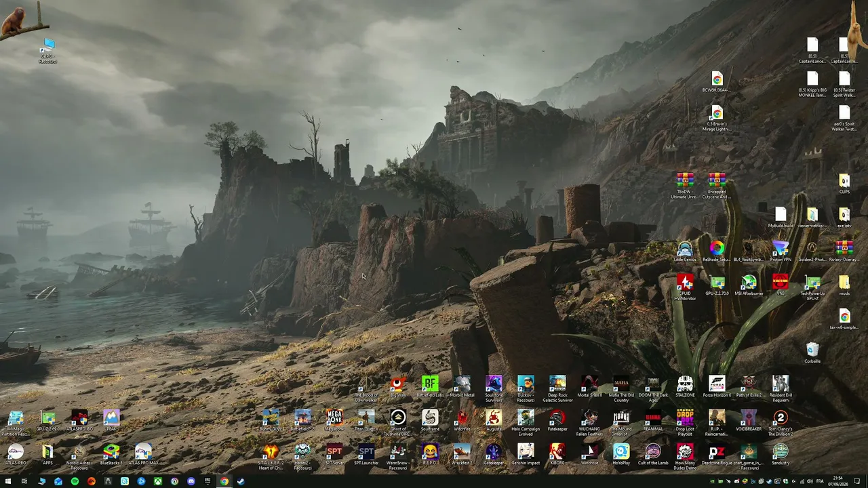Switch to Chrome in the taskbar
The width and height of the screenshot is (868, 488).
tap(224, 481)
